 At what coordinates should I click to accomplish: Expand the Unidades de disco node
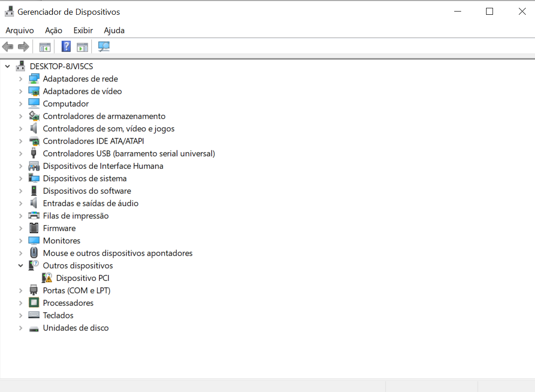pyautogui.click(x=20, y=328)
